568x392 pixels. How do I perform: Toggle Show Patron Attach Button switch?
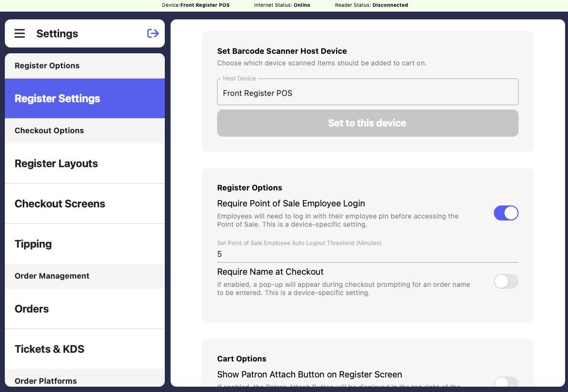click(505, 382)
